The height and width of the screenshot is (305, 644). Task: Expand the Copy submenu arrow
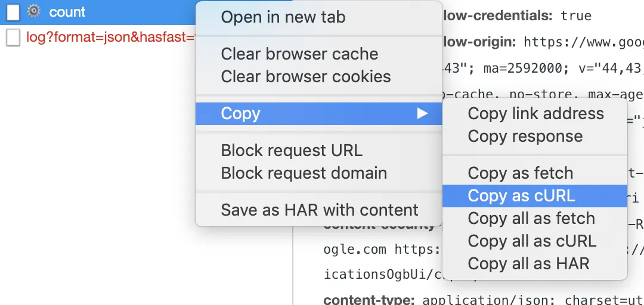(x=422, y=114)
